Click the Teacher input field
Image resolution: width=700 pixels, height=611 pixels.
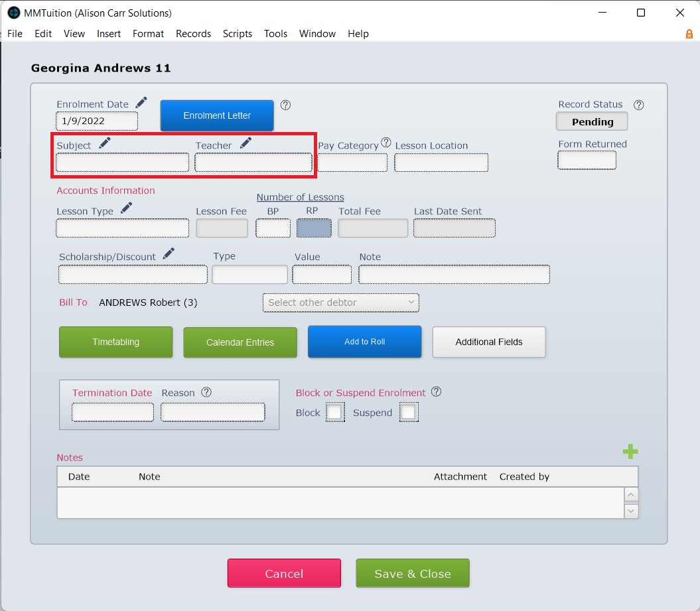(x=253, y=163)
